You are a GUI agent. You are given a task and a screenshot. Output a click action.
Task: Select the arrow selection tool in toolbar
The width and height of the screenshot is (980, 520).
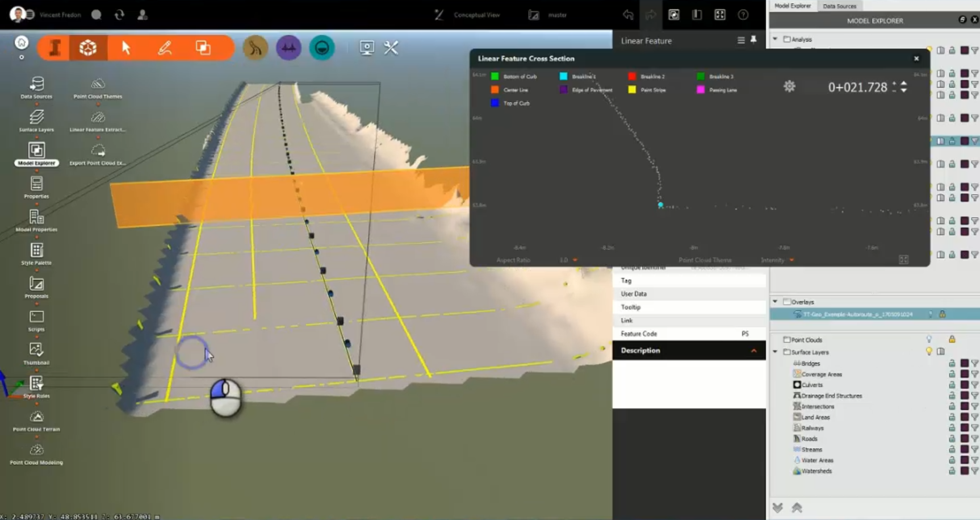click(x=126, y=48)
